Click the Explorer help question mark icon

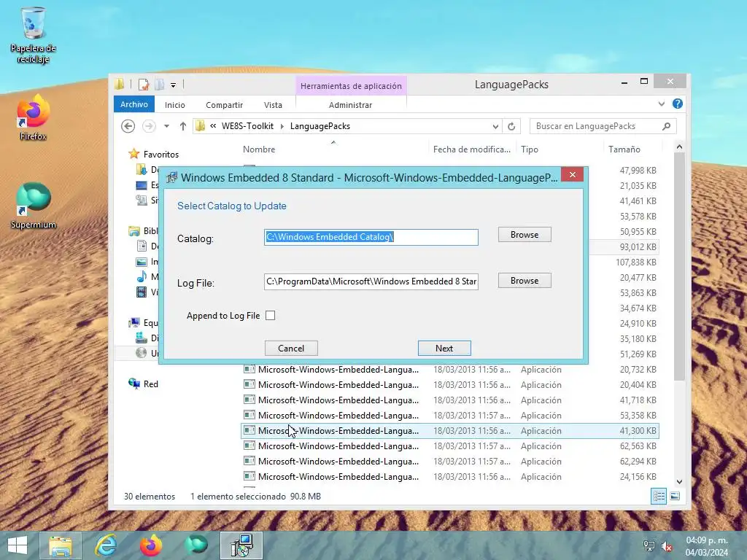tap(678, 104)
